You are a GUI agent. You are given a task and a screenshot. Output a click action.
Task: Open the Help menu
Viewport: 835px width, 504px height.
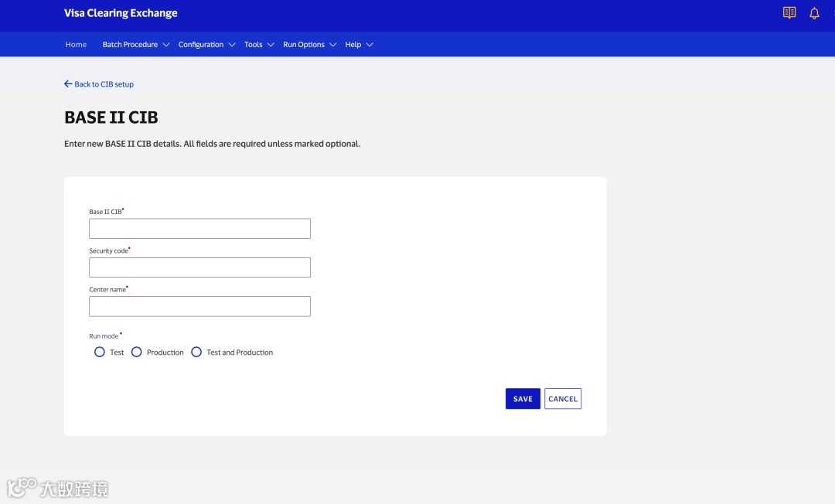coord(353,44)
